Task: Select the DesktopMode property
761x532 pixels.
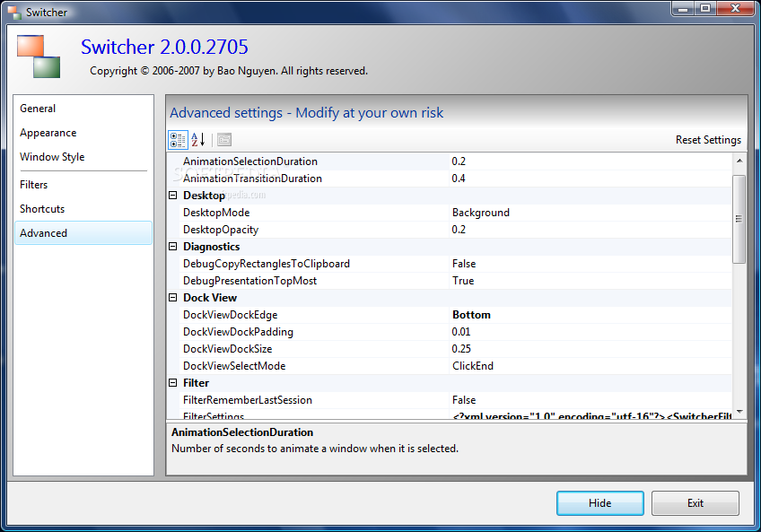Action: click(449, 213)
